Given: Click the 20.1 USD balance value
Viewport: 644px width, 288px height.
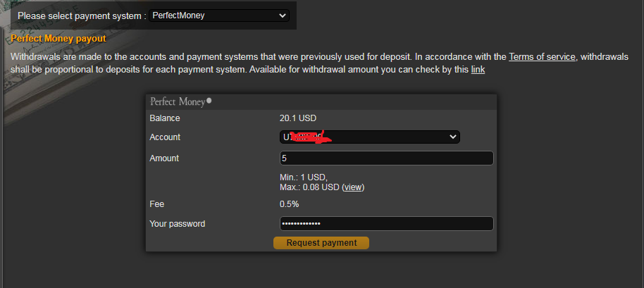Looking at the screenshot, I should tap(297, 118).
